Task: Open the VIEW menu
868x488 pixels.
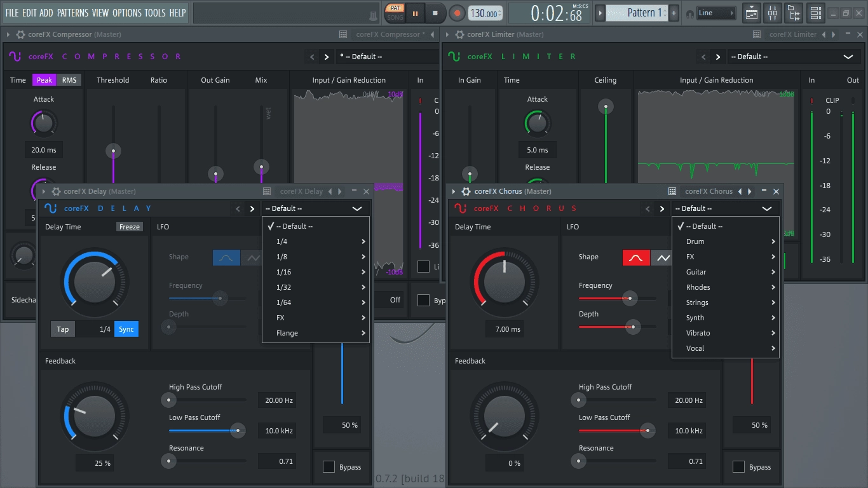Action: [100, 13]
